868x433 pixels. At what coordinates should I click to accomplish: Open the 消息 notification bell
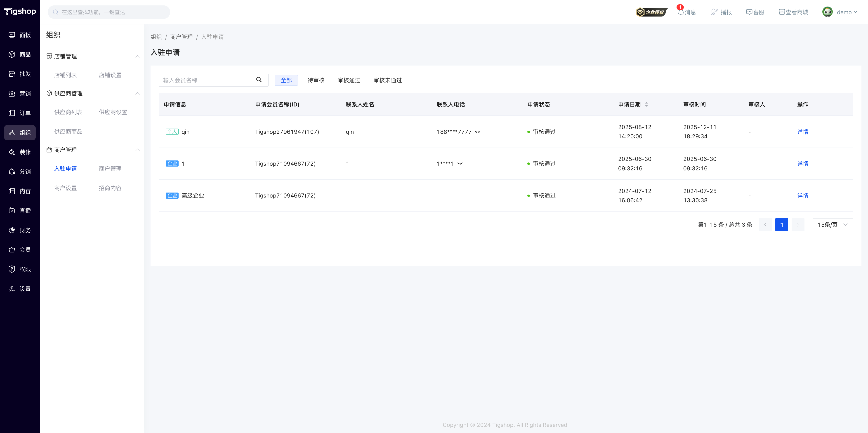pos(681,12)
